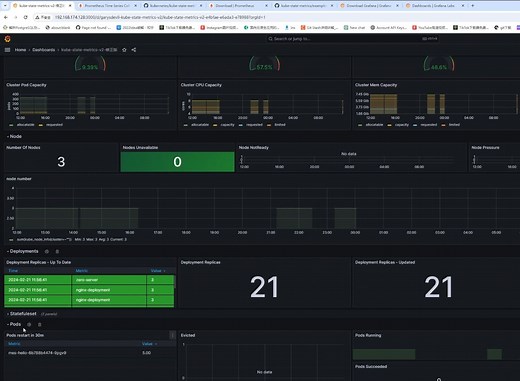
Task: Click the Cluster CPU Capacity panel title
Action: [x=201, y=85]
